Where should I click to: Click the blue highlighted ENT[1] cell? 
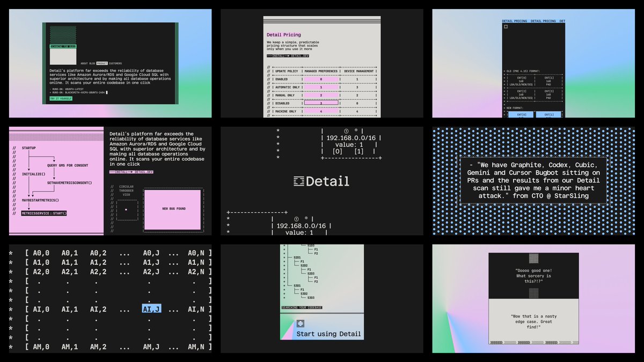point(548,114)
